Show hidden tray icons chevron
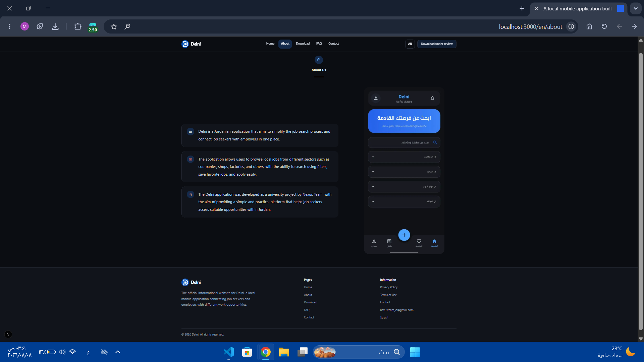The width and height of the screenshot is (644, 362). 118,352
